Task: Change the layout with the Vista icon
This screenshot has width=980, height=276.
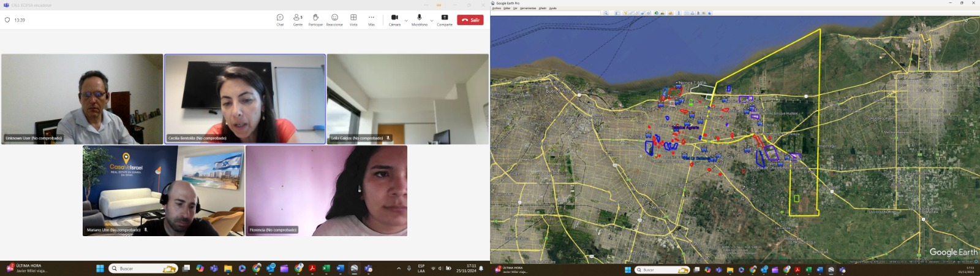Action: (x=353, y=20)
